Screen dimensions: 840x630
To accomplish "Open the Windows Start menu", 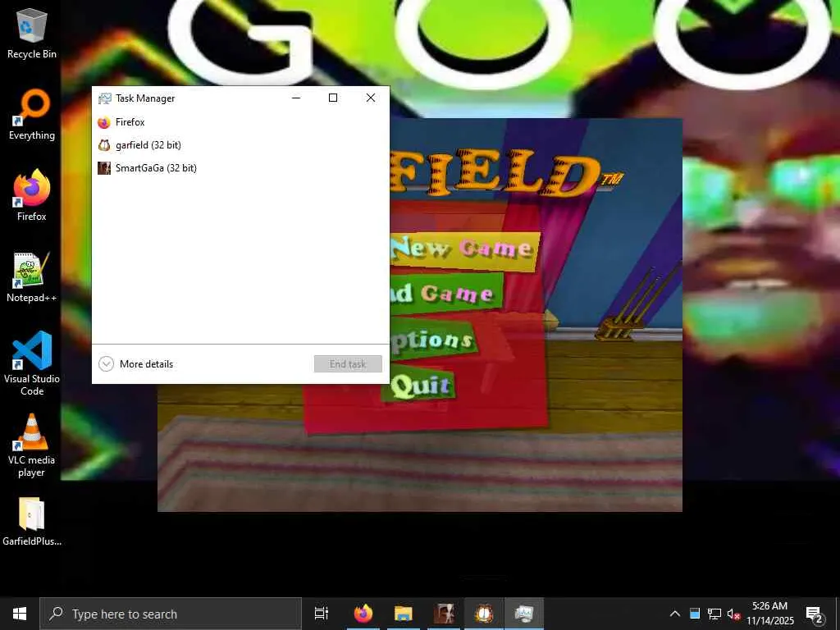I will tap(20, 614).
